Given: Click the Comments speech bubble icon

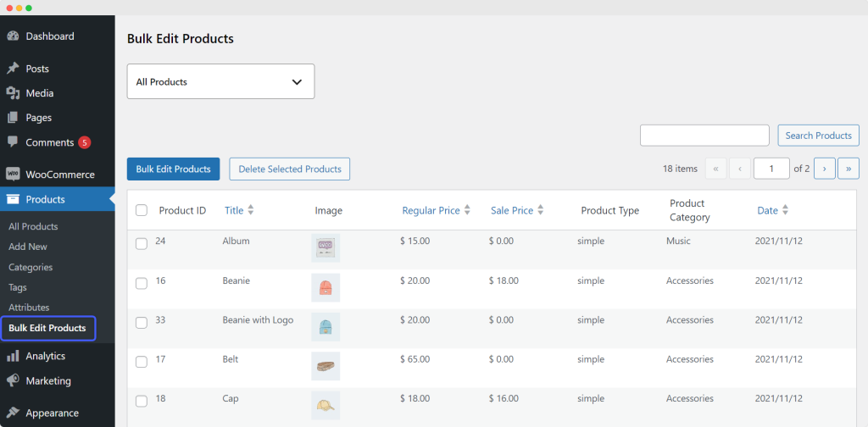Looking at the screenshot, I should pos(13,142).
